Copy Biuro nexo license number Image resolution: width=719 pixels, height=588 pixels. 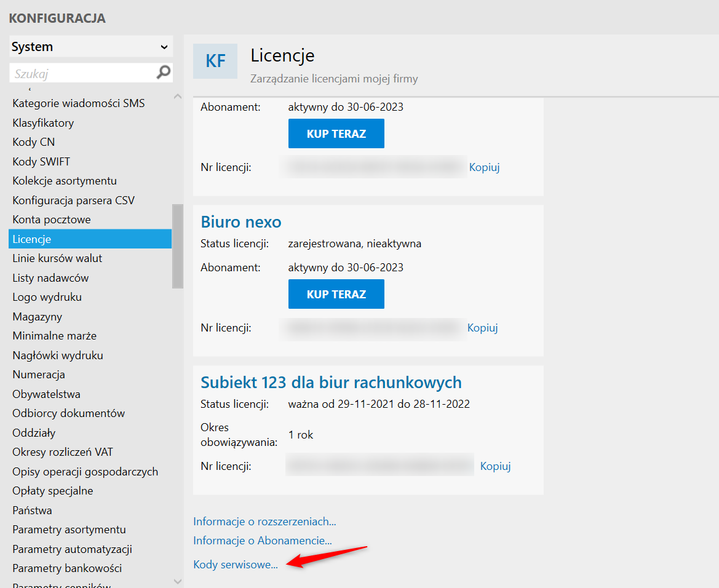482,328
